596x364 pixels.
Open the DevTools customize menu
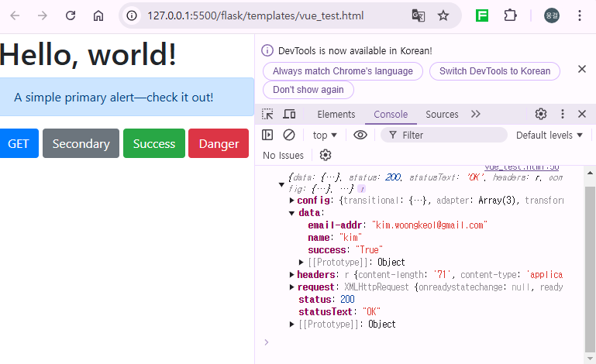pyautogui.click(x=563, y=114)
